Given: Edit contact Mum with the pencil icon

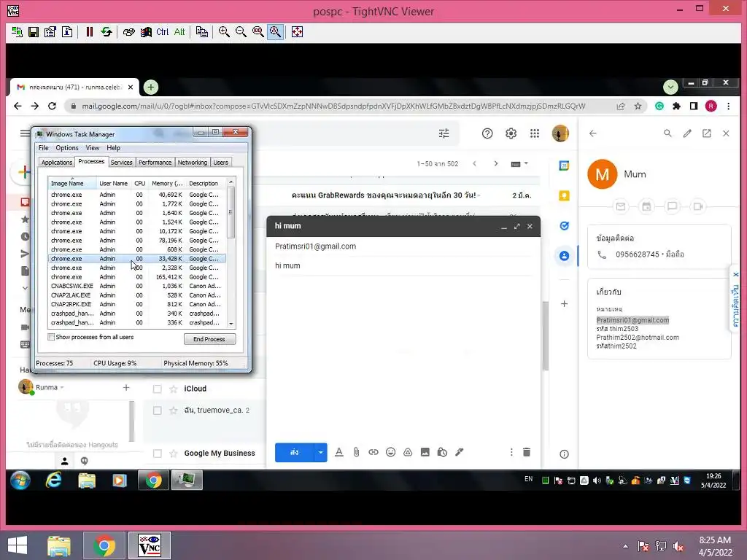Looking at the screenshot, I should (x=687, y=134).
